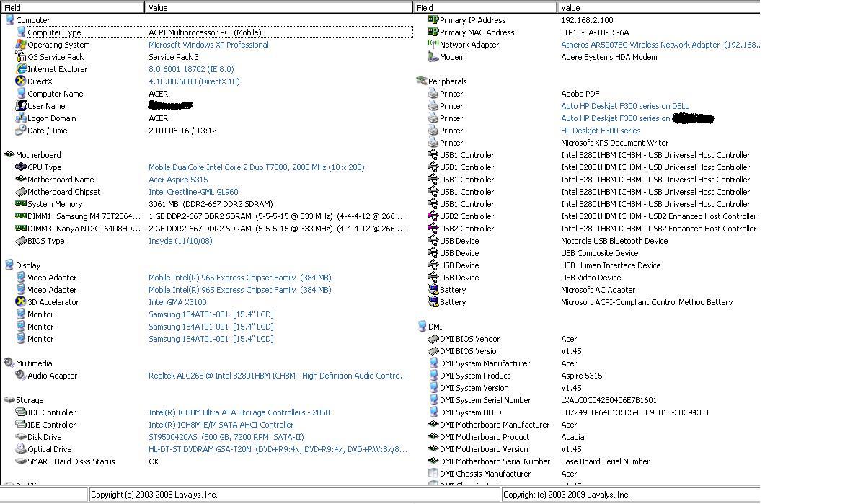Click the left pane's Field column header
The height and width of the screenshot is (504, 858).
tap(72, 8)
